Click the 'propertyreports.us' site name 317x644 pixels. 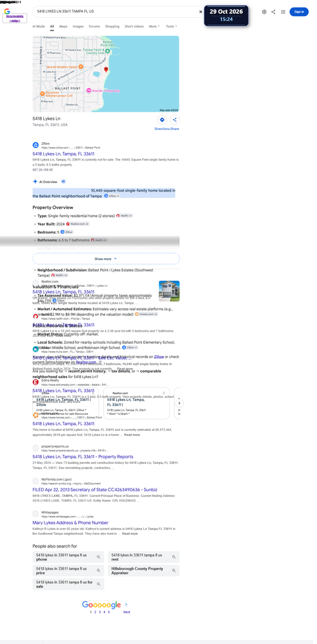pyautogui.click(x=55, y=447)
